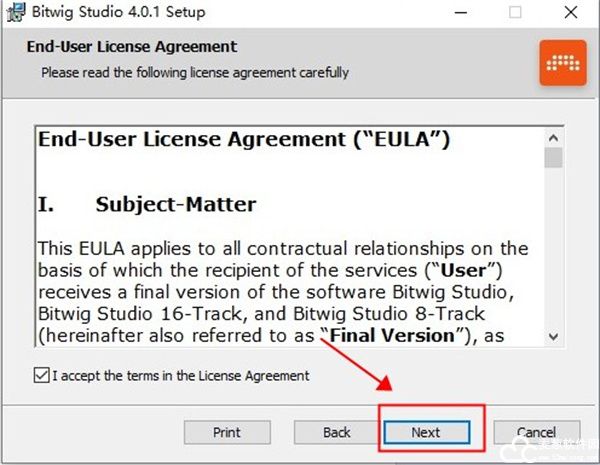Maximize the Setup window

pyautogui.click(x=516, y=13)
